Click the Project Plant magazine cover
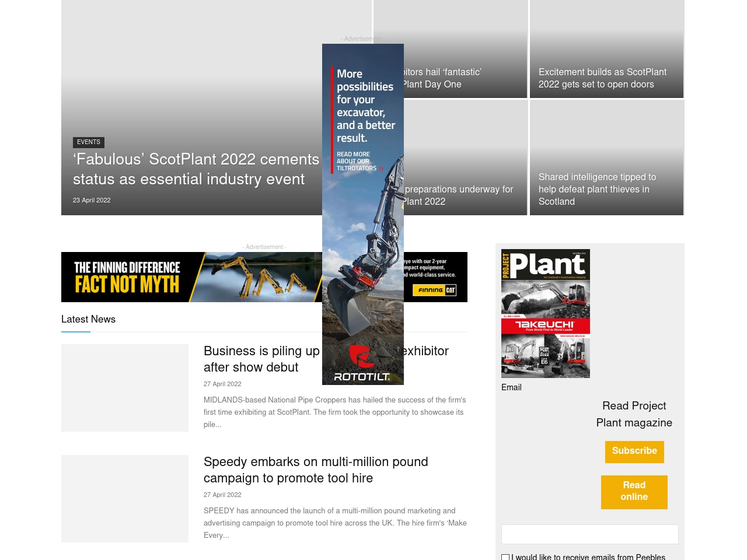 click(546, 313)
